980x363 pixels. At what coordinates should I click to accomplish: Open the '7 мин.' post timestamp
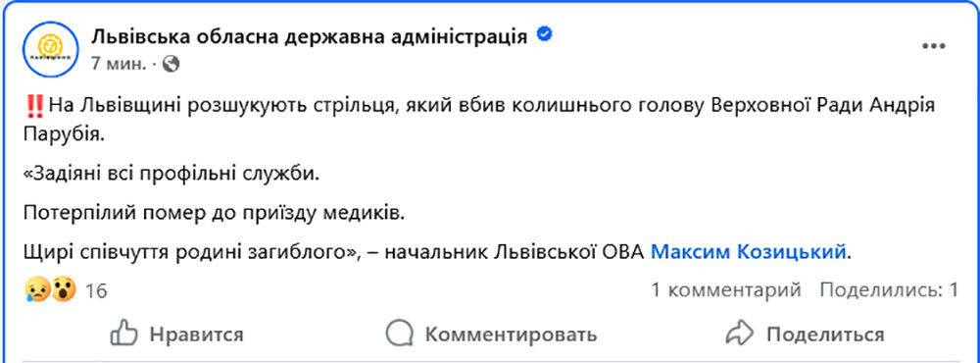(x=119, y=64)
